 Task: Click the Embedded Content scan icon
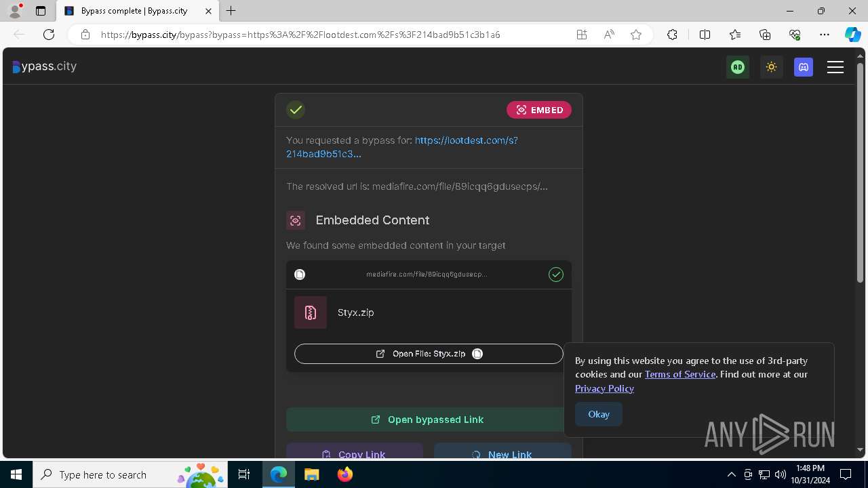click(295, 220)
